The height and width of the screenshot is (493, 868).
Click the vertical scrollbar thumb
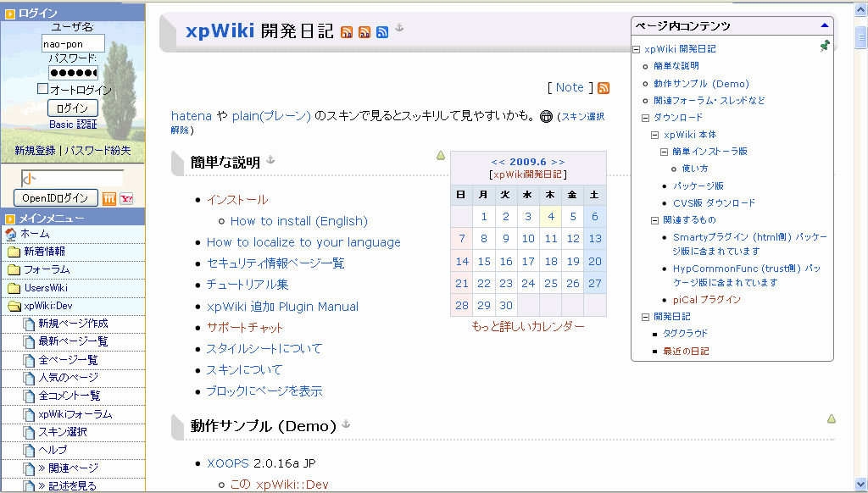[x=860, y=38]
